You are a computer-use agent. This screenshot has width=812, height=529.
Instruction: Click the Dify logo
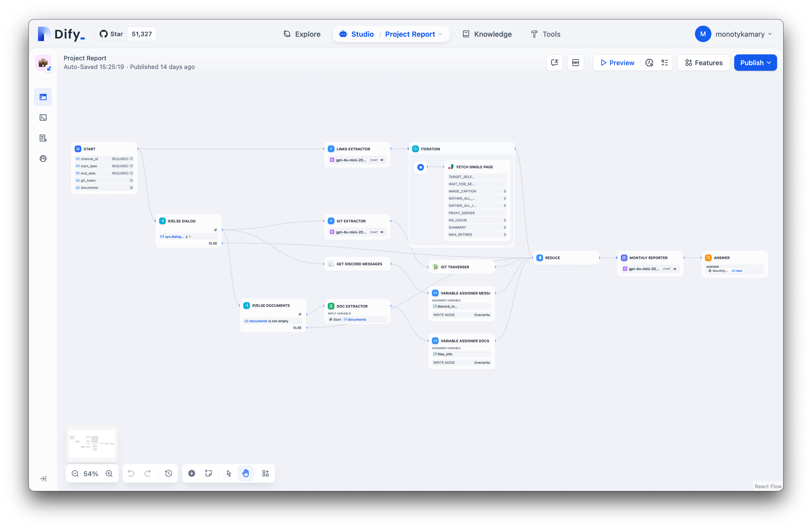click(x=61, y=34)
